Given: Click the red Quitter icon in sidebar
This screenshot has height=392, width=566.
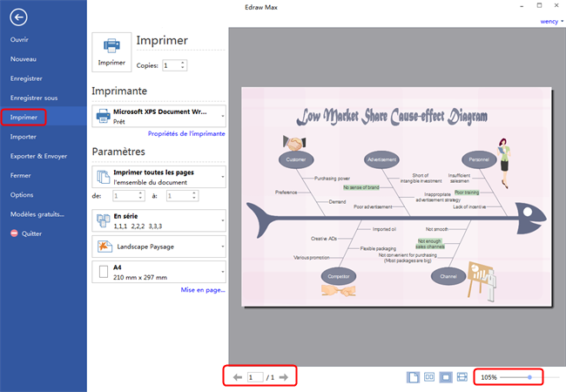Looking at the screenshot, I should click(x=14, y=233).
